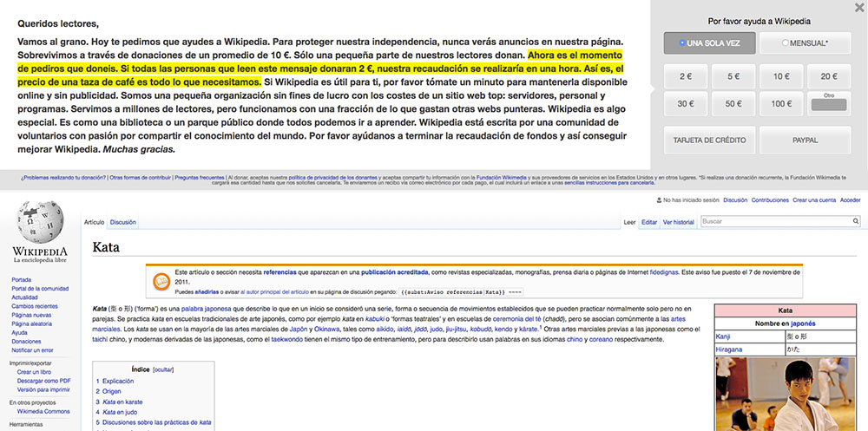Open the taekwondo article link
The height and width of the screenshot is (431, 868).
[286, 339]
